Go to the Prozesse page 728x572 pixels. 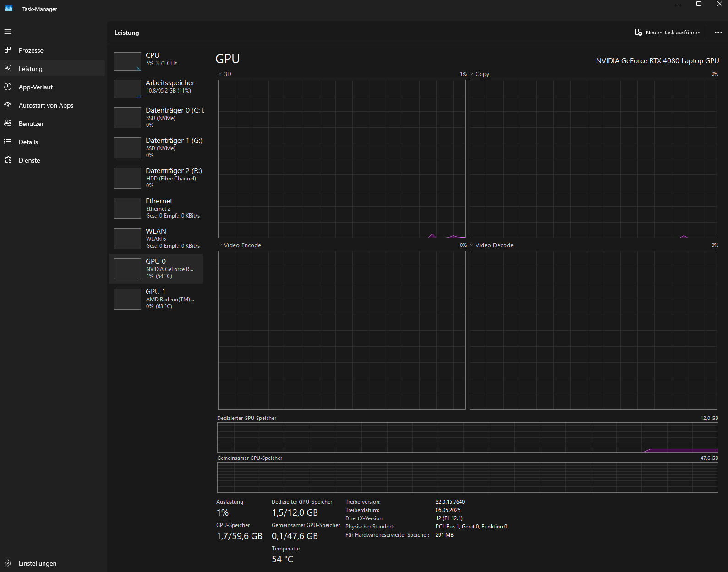click(53, 50)
